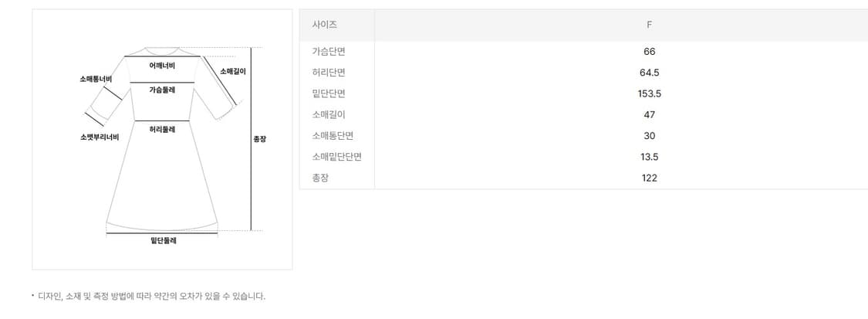Image resolution: width=868 pixels, height=319 pixels.
Task: Click the 가슴단면 row label in the table
Action: (x=328, y=52)
